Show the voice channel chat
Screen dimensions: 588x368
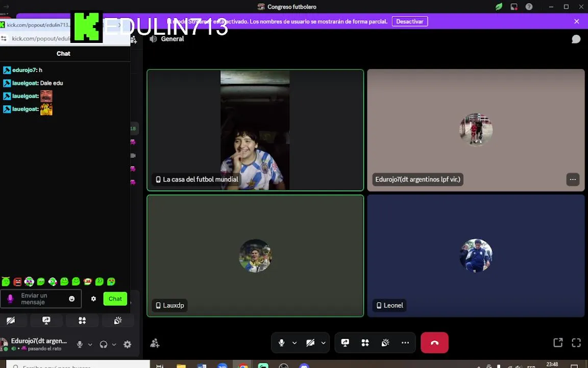pyautogui.click(x=576, y=39)
